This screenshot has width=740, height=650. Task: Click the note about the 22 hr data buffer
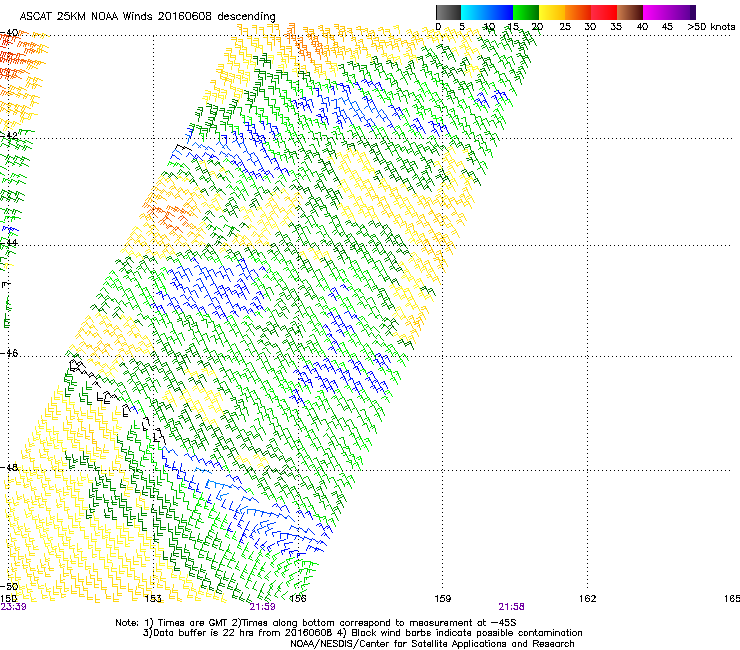tap(238, 633)
